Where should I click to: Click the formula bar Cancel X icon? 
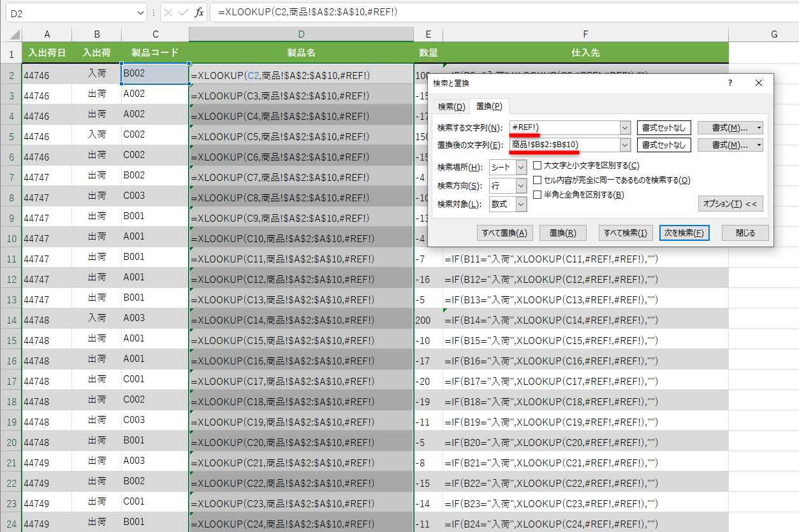coord(168,13)
